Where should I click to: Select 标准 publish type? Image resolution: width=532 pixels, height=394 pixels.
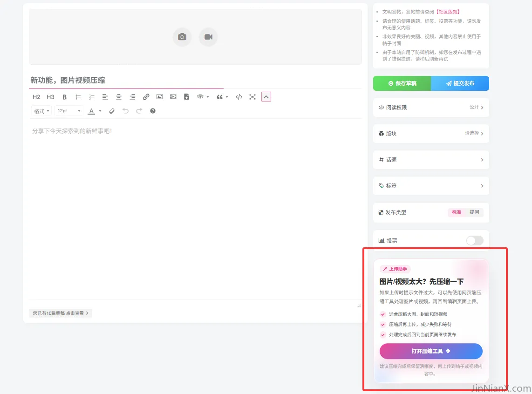tap(457, 212)
